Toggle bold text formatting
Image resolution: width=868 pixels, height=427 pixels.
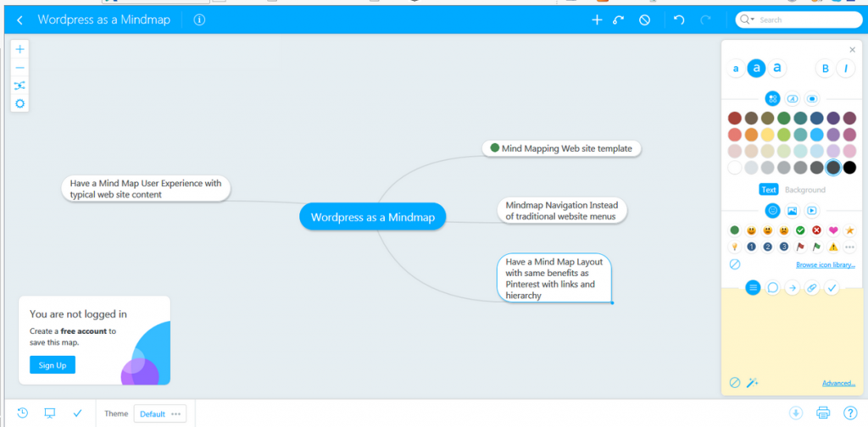826,69
